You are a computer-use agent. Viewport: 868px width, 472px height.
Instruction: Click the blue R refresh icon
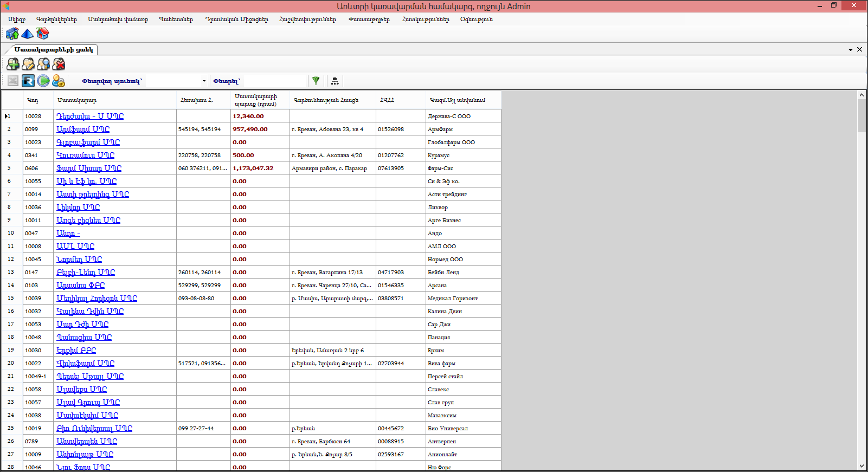(28, 81)
